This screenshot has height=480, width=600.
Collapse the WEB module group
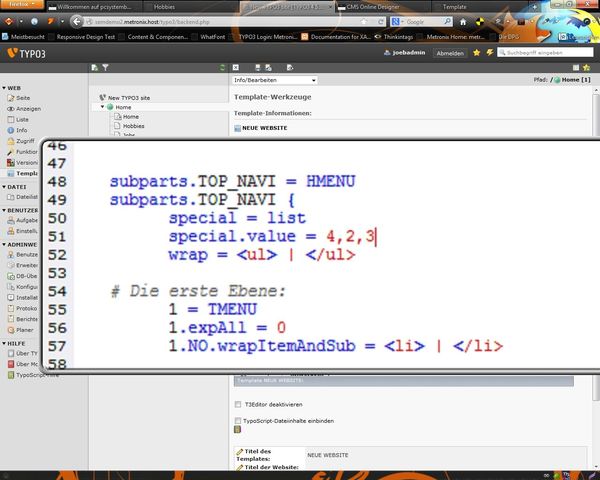coord(4,87)
